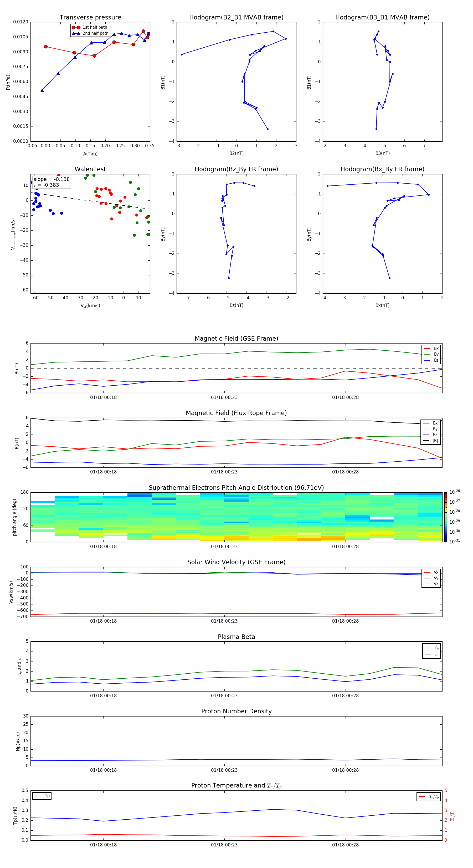Click the "Transverse pressure" plot title
473x868 pixels.
[90, 18]
